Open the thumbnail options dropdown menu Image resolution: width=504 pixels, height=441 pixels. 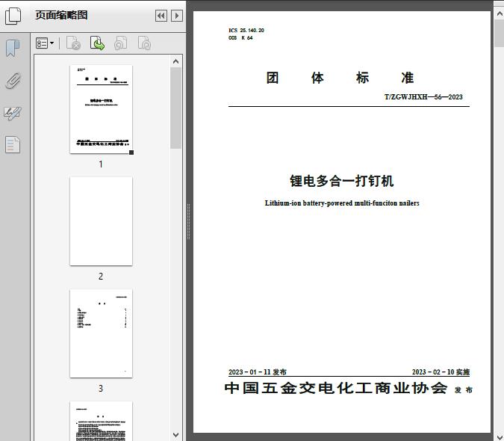click(x=45, y=43)
